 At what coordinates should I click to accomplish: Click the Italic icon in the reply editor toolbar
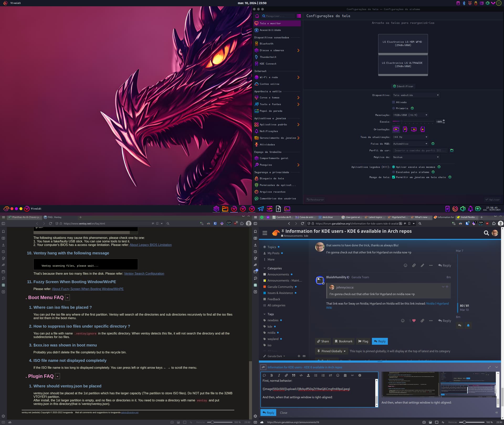[x=279, y=375]
